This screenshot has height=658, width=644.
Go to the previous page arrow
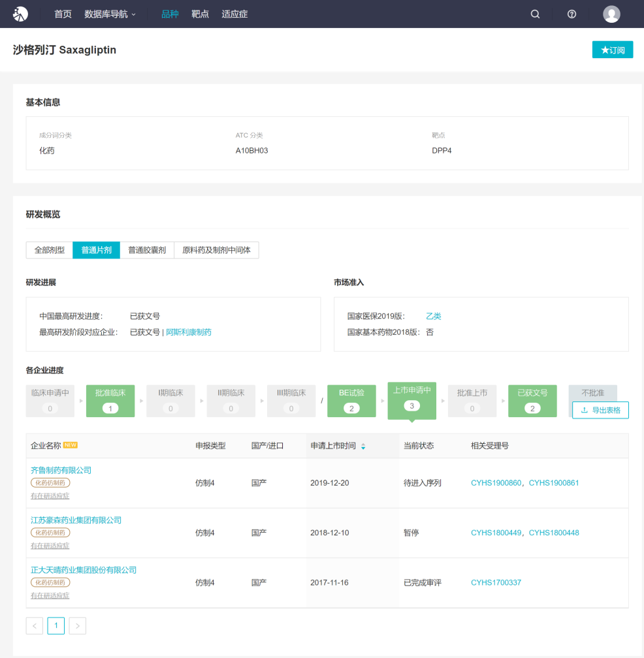(35, 626)
